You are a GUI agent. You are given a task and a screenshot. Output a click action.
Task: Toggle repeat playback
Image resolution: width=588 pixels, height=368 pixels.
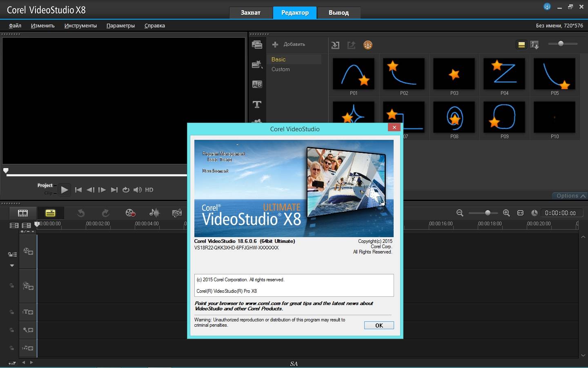click(126, 190)
